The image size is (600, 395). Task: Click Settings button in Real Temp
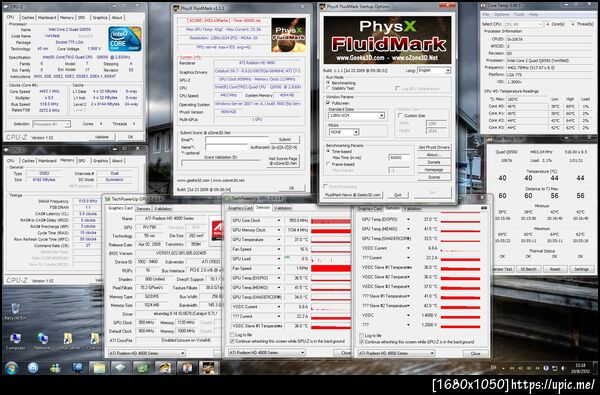[581, 269]
